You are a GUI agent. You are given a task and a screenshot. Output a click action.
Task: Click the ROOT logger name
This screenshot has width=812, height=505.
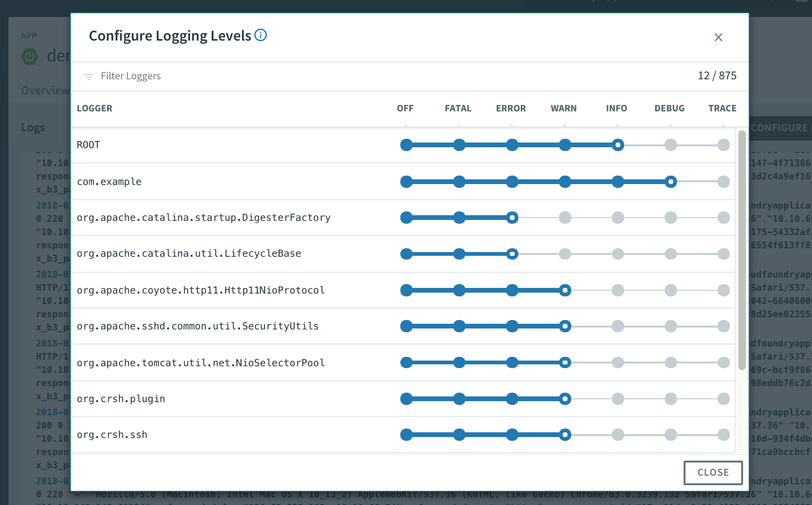89,145
